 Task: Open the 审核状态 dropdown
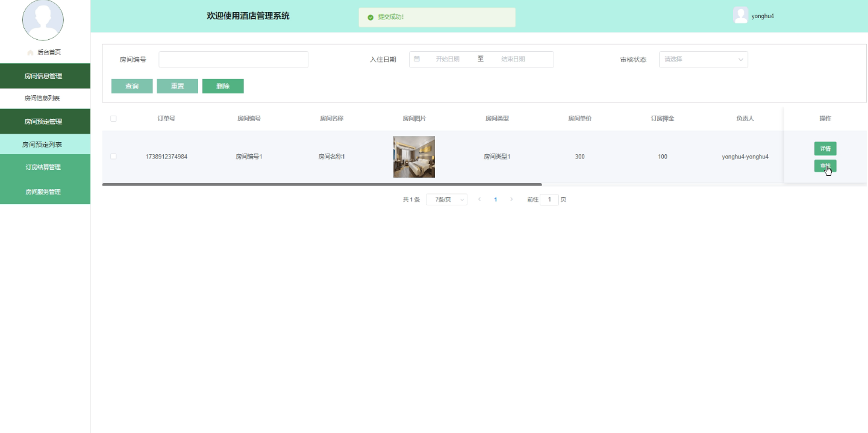coord(703,60)
